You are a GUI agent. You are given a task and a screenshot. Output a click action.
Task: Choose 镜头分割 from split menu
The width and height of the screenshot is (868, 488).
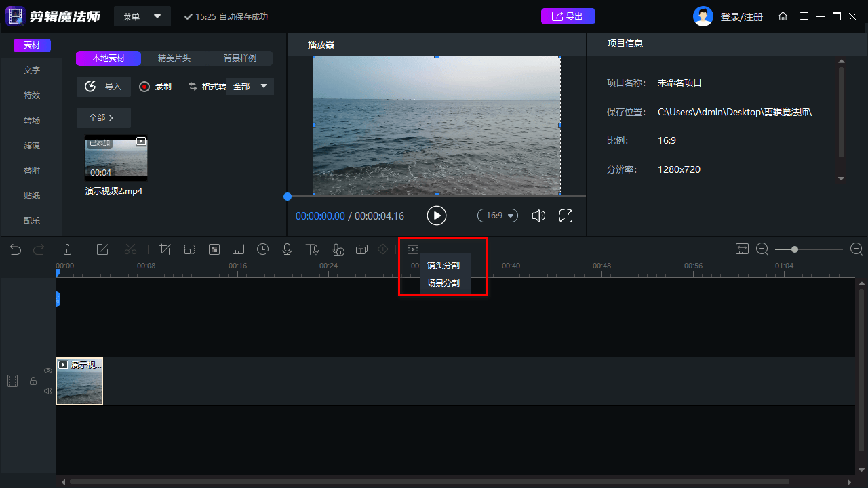tap(443, 266)
